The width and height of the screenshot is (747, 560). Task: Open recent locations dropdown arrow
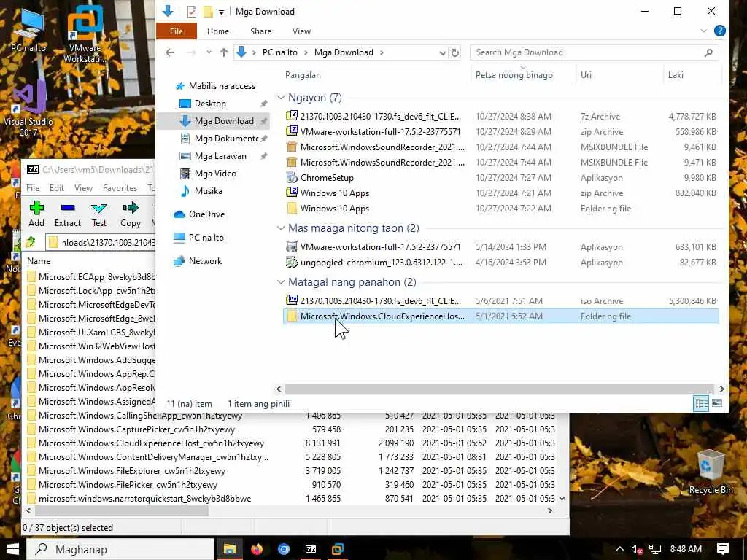208,52
